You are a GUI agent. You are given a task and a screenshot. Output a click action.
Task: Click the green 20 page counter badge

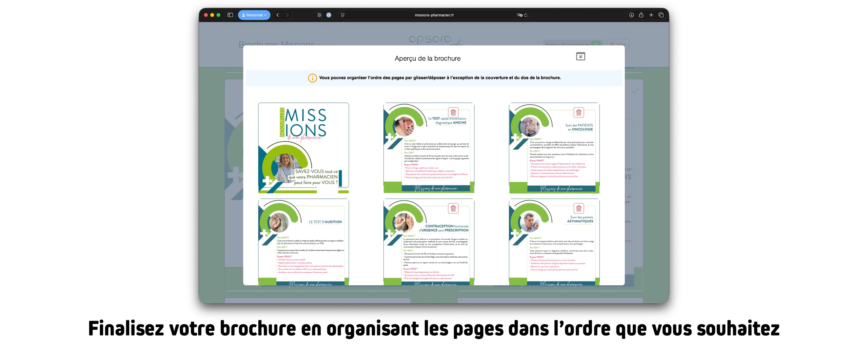[x=596, y=44]
